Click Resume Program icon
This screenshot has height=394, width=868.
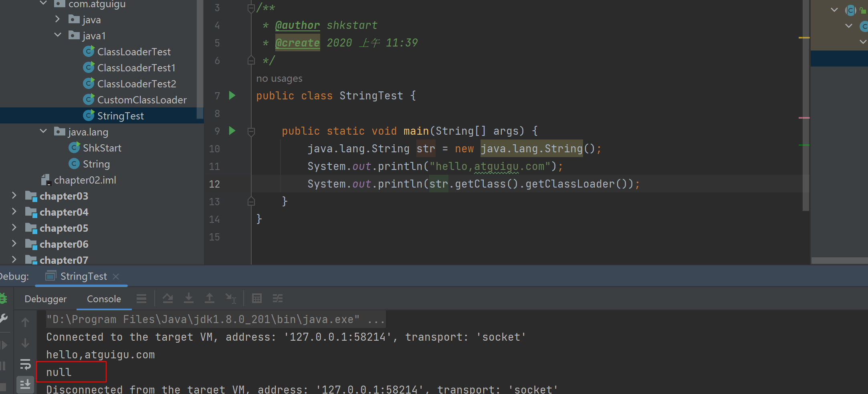(x=4, y=345)
